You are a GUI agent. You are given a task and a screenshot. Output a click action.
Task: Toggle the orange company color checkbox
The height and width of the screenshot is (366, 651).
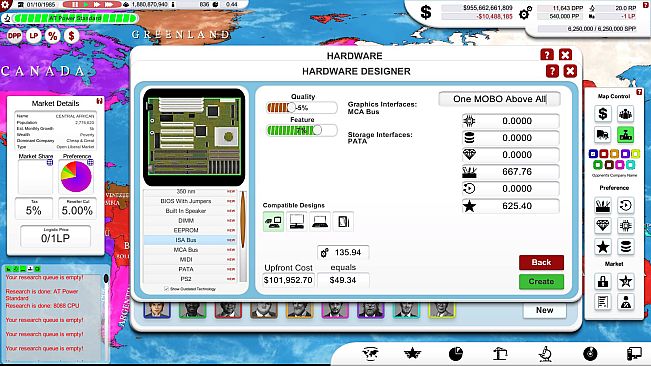[614, 154]
